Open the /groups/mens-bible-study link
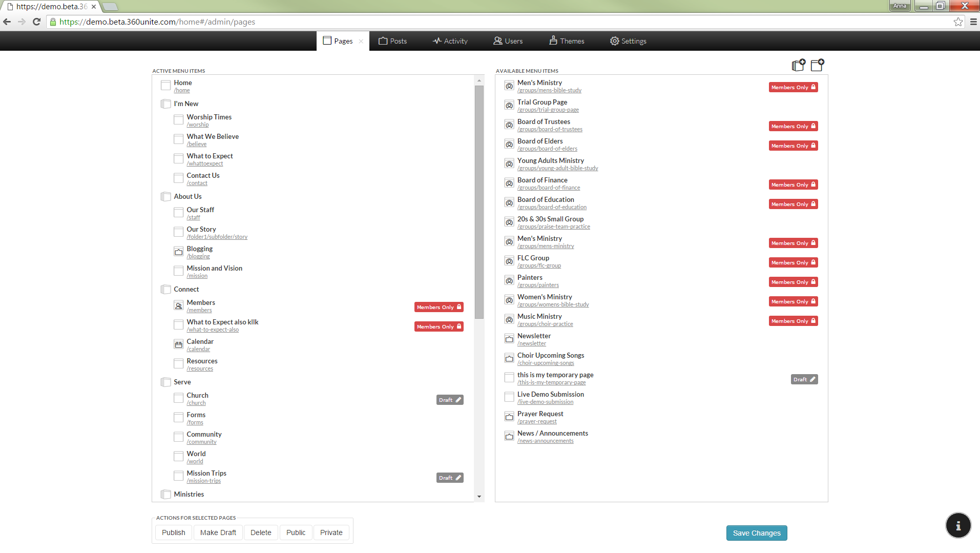 [549, 90]
